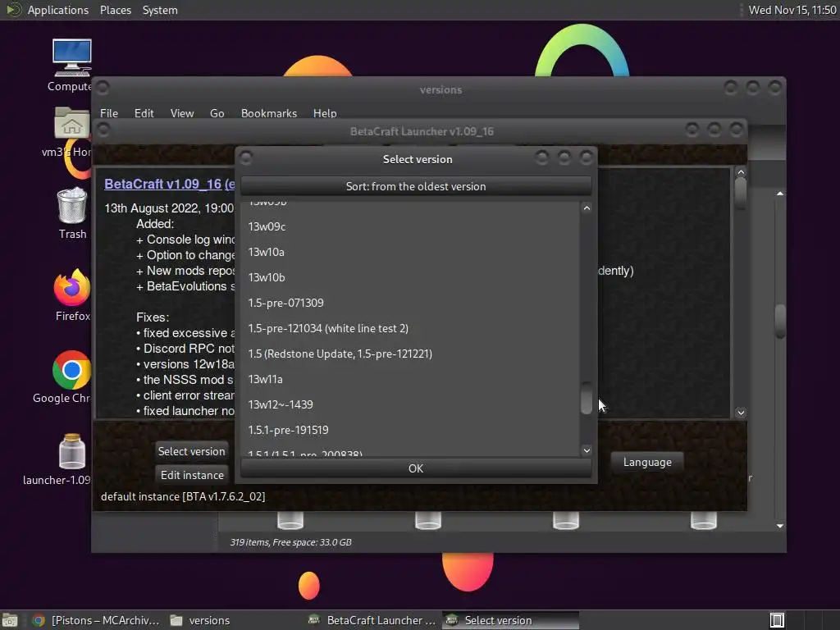Close the Select version dialog
Screen dimensions: 840x630
point(587,157)
